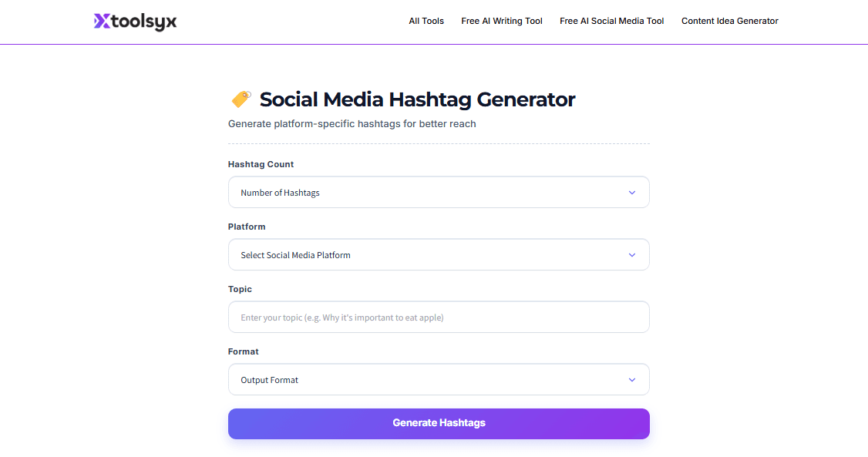This screenshot has height=457, width=868.
Task: Focus the Topic text input field
Action: [x=438, y=318]
